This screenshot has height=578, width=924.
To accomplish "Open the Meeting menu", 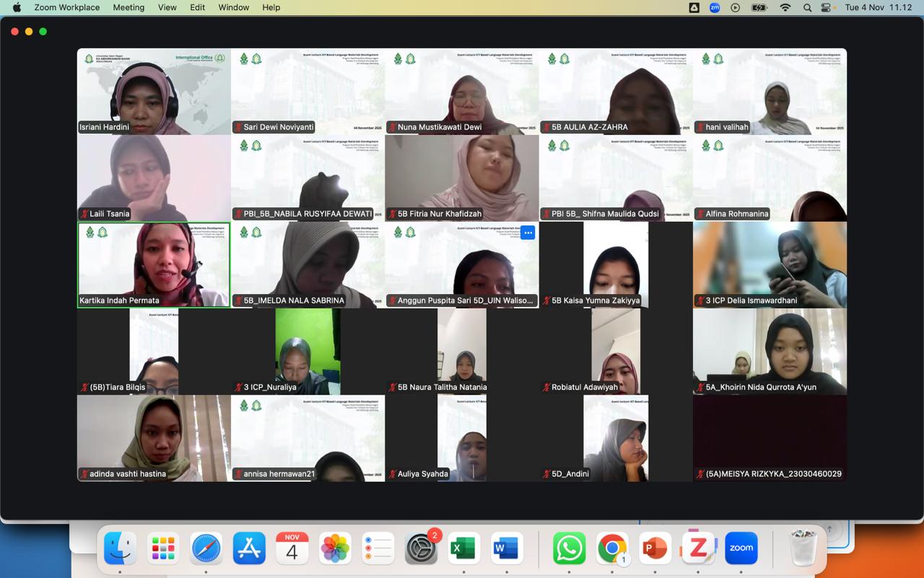I will tap(128, 7).
